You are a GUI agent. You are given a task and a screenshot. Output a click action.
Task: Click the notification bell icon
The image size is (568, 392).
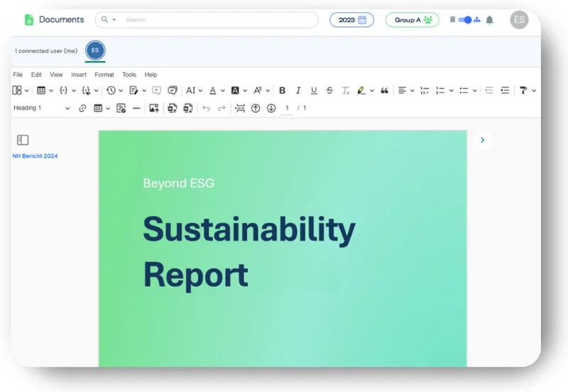coord(489,20)
